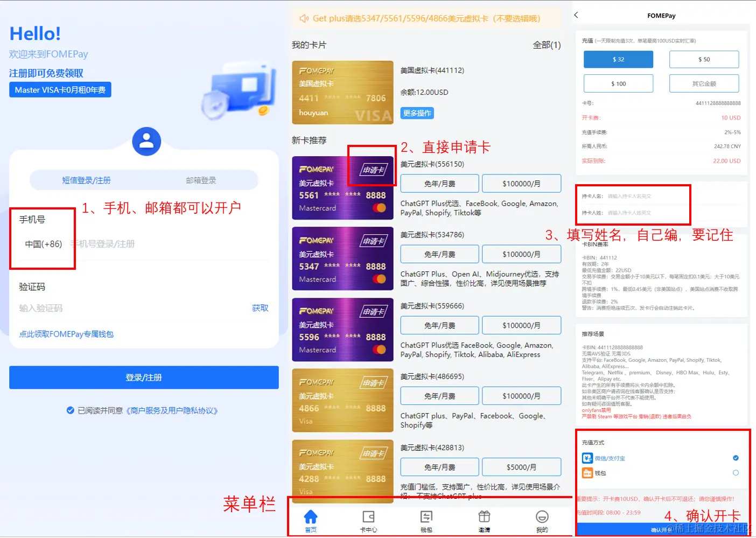
Task: Click 免年/月费 for card 428813
Action: pos(440,467)
